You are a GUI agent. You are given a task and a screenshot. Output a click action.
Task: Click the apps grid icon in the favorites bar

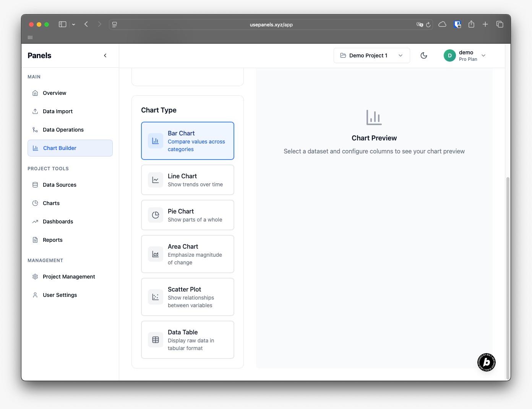tap(30, 37)
